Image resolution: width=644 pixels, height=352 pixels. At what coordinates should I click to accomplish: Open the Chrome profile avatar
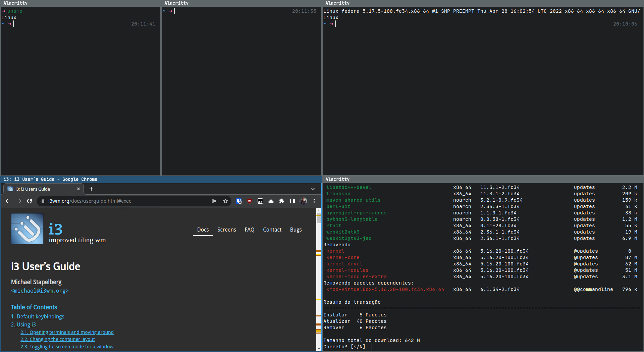tap(303, 201)
